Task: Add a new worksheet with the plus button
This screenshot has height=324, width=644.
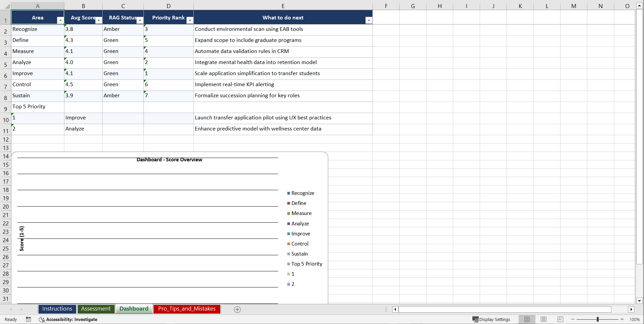Action: pyautogui.click(x=237, y=309)
